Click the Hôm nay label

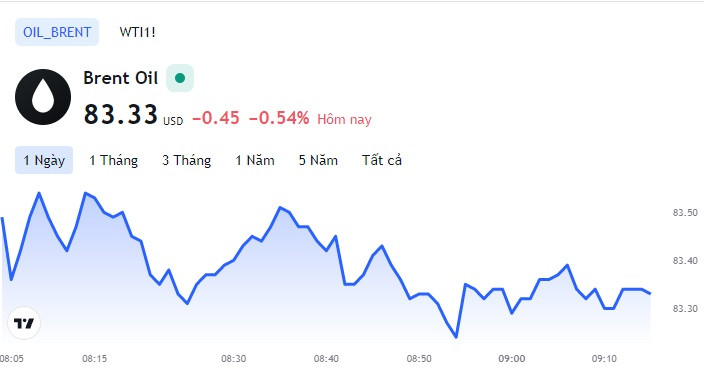point(344,119)
